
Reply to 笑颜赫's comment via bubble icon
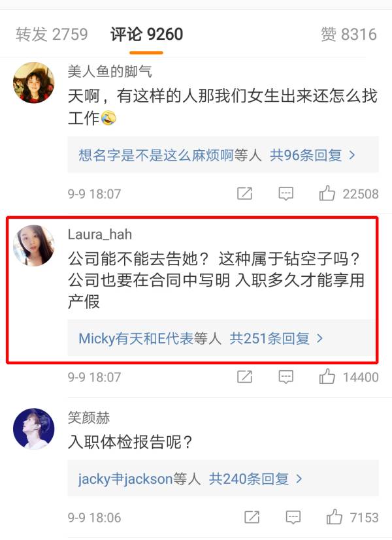click(x=293, y=518)
